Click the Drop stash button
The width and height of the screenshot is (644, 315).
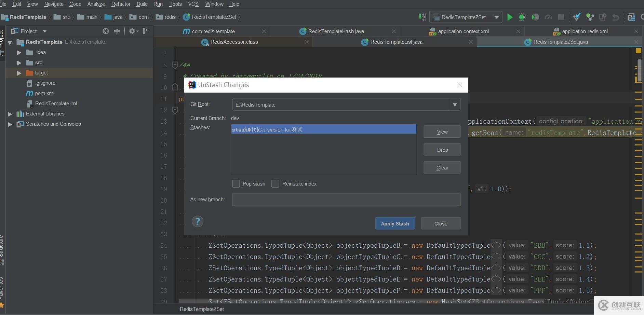(442, 150)
